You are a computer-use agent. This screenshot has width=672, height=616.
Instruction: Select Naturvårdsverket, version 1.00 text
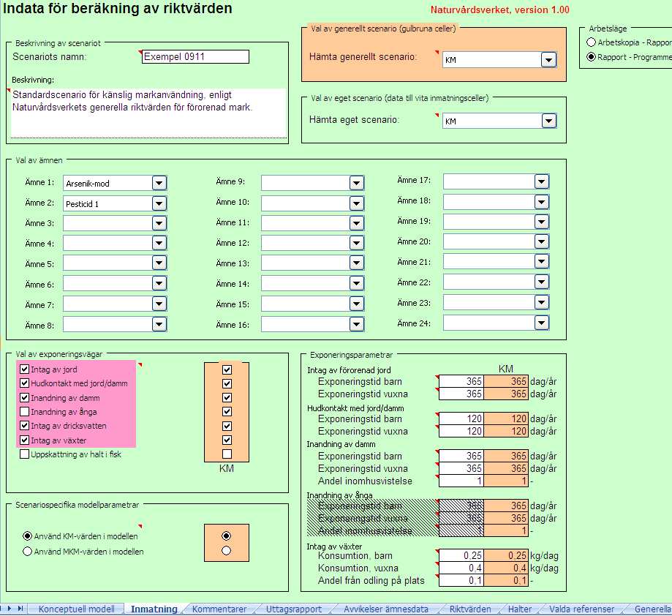pyautogui.click(x=499, y=10)
